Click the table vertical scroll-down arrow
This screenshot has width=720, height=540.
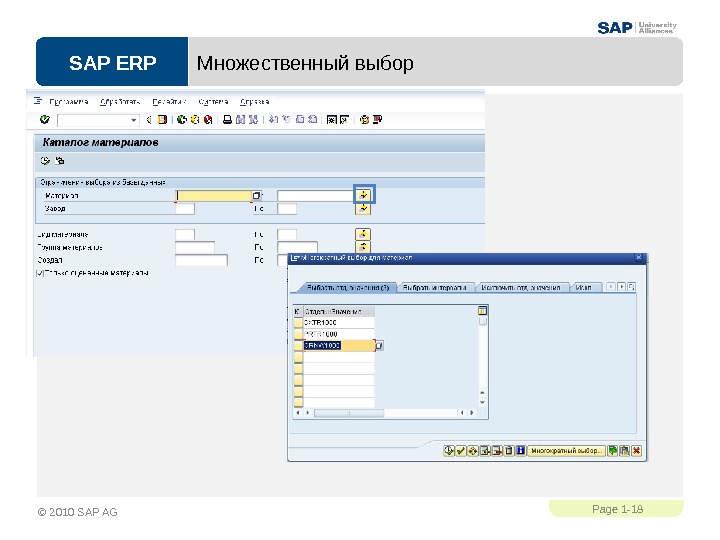[x=482, y=403]
